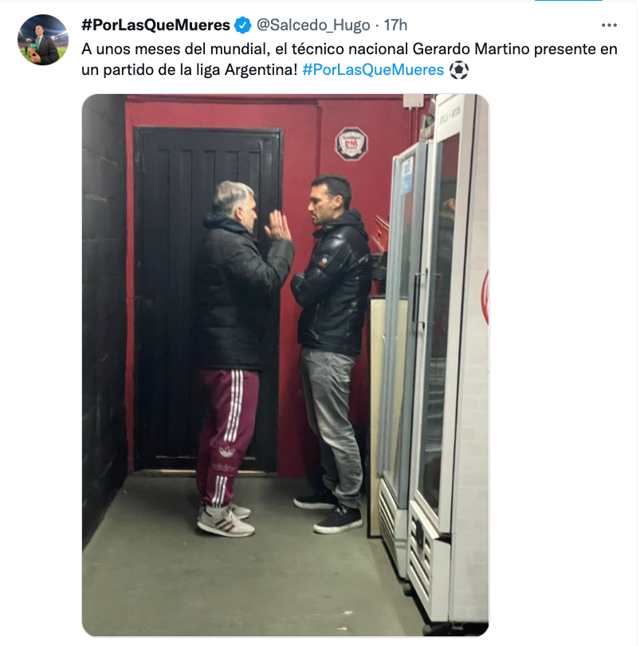This screenshot has height=646, width=644.
Task: Click the tweet text about Gerardo Martino
Action: 349,59
